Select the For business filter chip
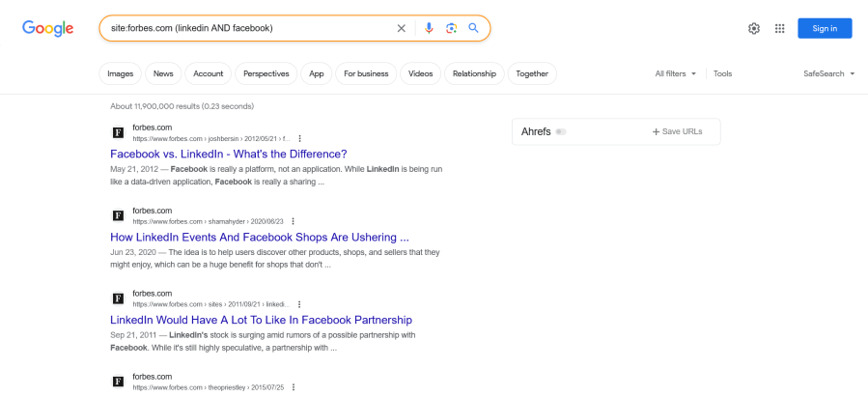 click(x=366, y=73)
